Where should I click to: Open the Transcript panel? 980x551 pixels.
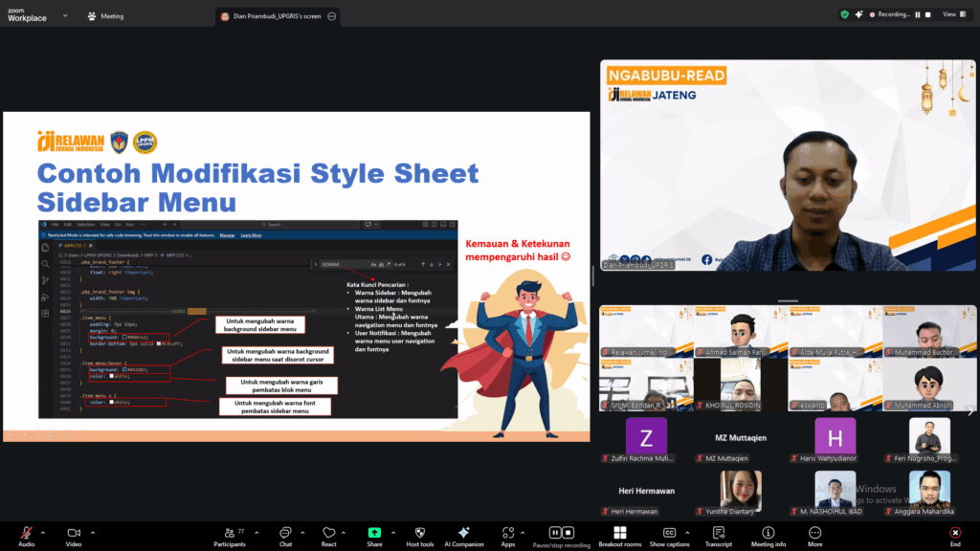coord(718,533)
